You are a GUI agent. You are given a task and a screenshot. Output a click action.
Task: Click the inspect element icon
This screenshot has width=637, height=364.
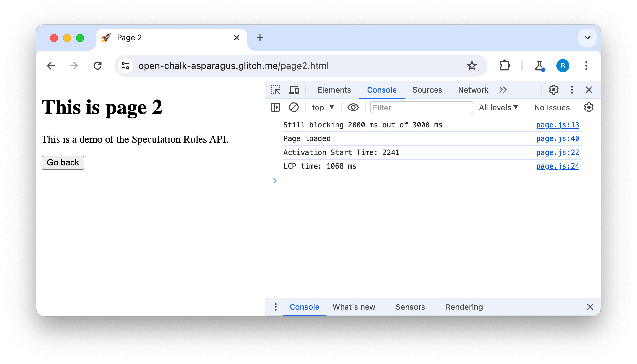pyautogui.click(x=276, y=90)
